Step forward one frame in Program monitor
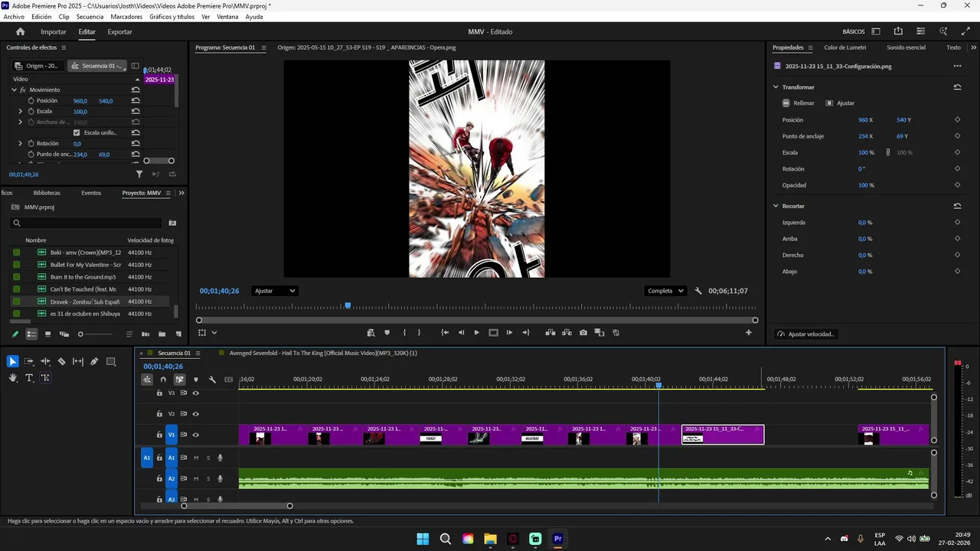The width and height of the screenshot is (980, 551). pos(509,333)
